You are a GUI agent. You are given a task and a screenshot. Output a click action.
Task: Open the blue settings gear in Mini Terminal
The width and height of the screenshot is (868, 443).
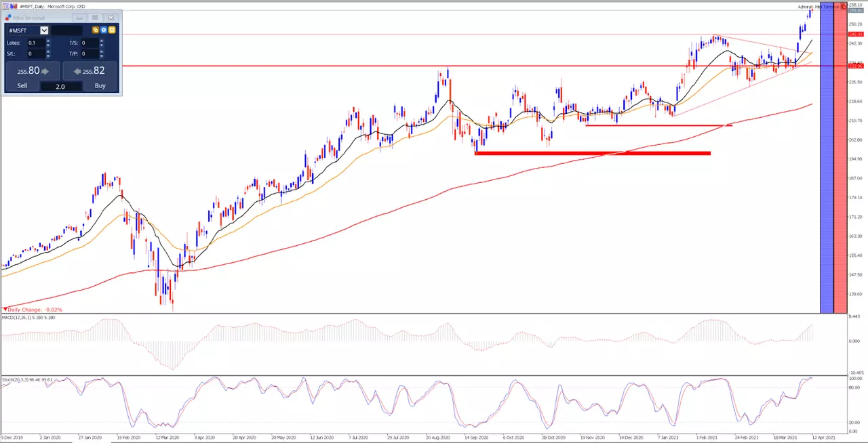point(104,30)
